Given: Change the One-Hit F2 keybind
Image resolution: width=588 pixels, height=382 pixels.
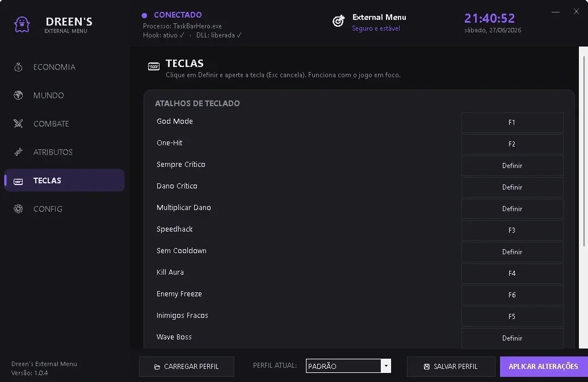Looking at the screenshot, I should [513, 144].
